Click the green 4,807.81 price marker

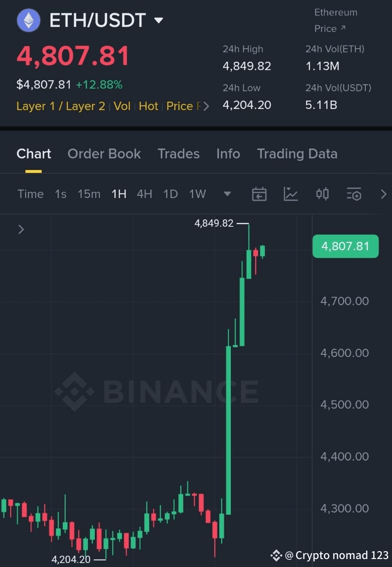coord(345,246)
